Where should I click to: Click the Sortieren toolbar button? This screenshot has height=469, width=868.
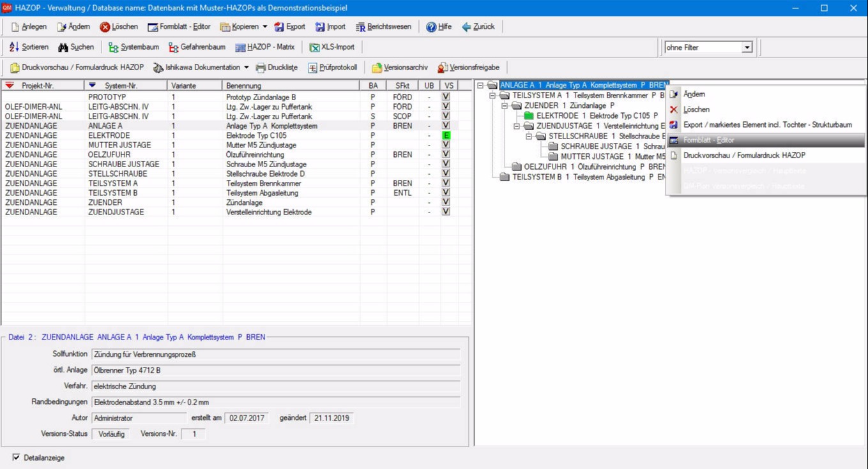(29, 47)
